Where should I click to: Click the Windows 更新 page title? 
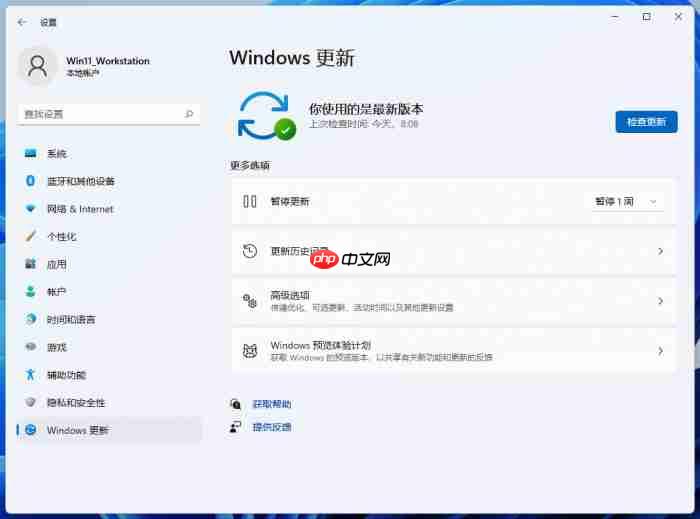(x=292, y=58)
